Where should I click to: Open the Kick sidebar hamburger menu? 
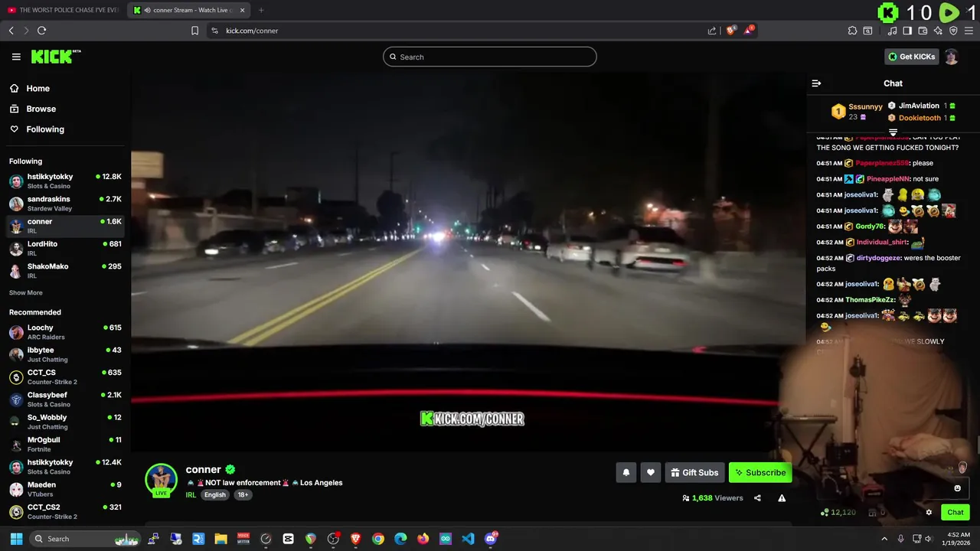16,57
